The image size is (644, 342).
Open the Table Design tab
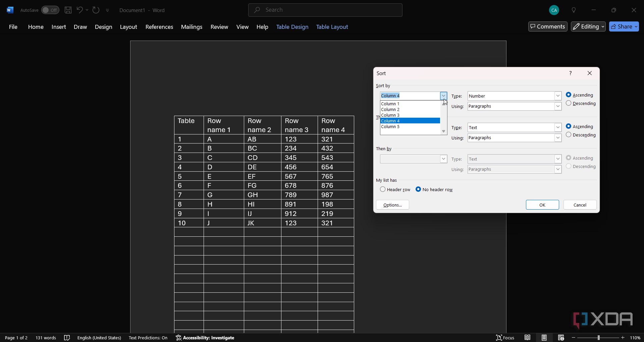292,27
